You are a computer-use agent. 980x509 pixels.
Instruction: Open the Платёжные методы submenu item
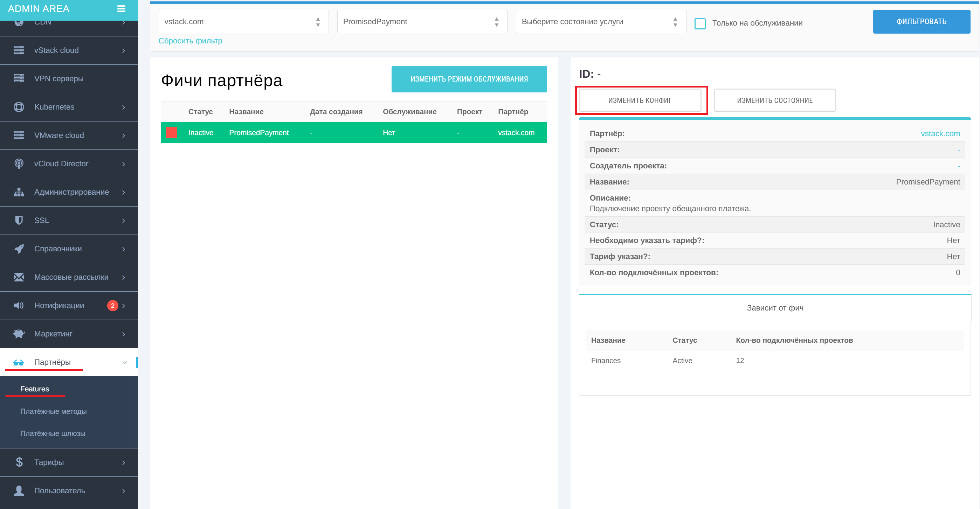coord(53,411)
